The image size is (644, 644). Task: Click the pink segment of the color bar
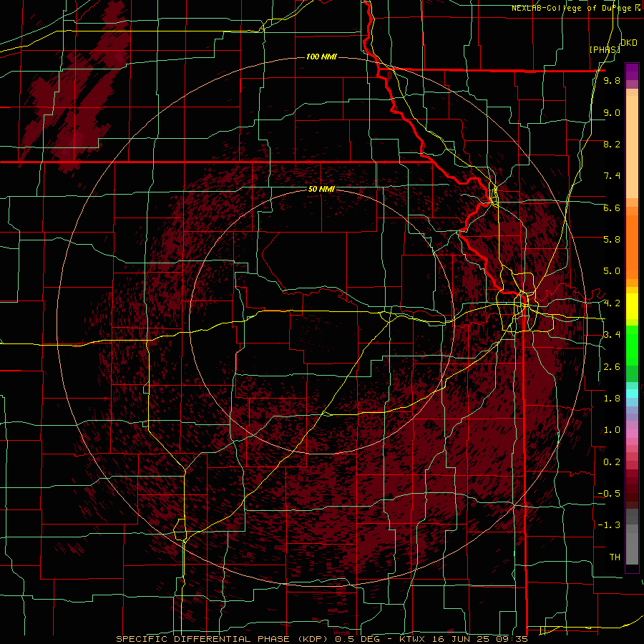coord(632,434)
